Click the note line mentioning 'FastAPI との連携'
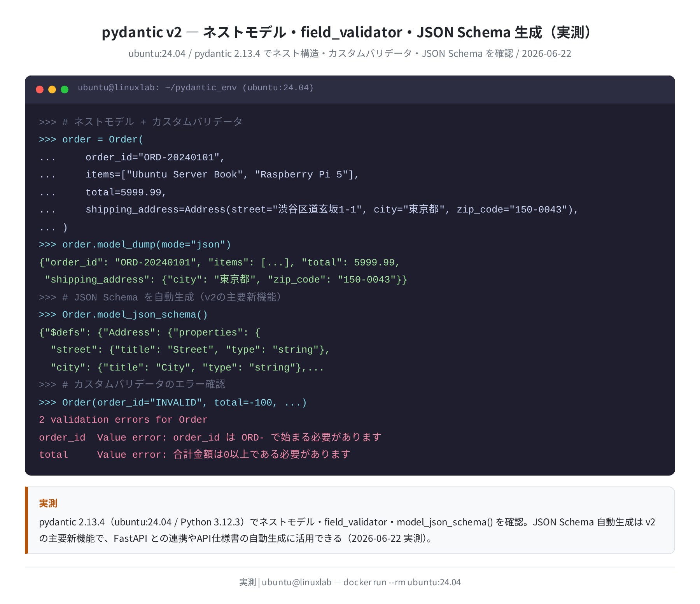The width and height of the screenshot is (700, 604). pos(236,539)
